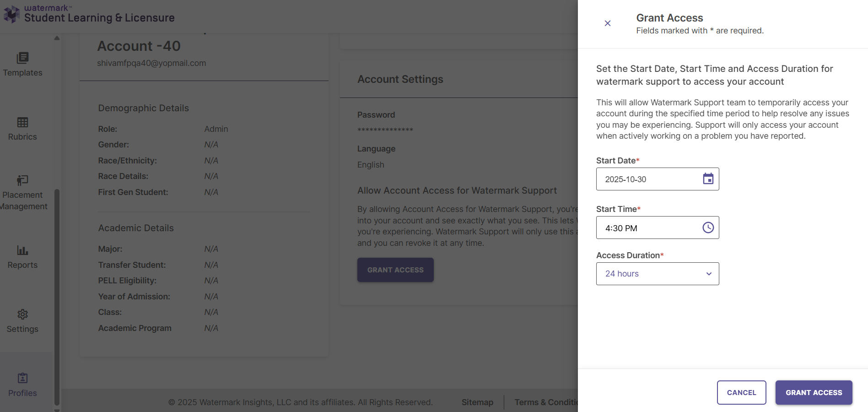
Task: Click the copyright notice in footer
Action: pyautogui.click(x=301, y=402)
